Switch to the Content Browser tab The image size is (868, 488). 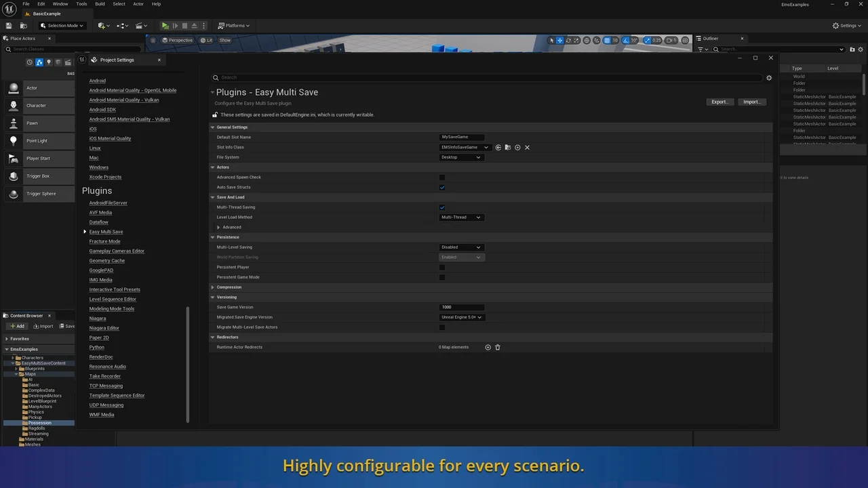26,316
